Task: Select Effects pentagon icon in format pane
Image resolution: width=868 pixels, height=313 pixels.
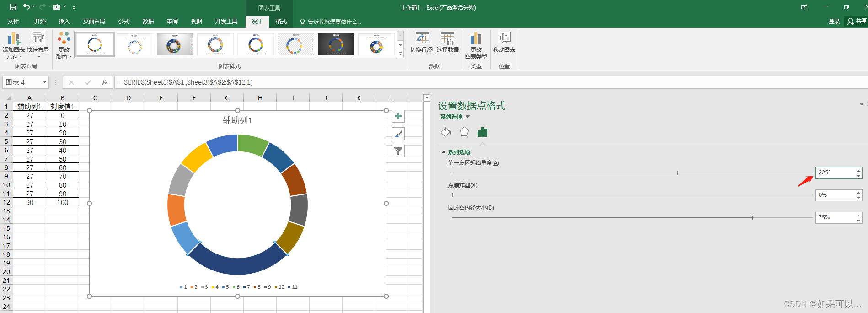Action: pos(464,132)
